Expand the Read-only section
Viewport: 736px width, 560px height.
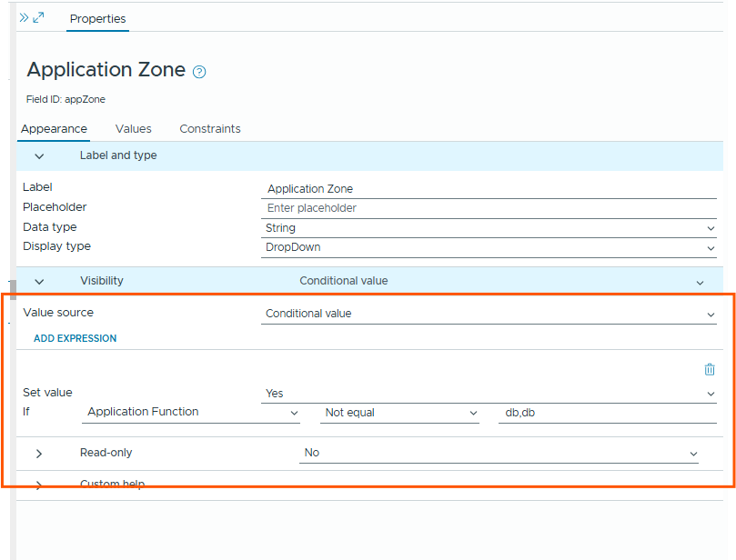(39, 453)
